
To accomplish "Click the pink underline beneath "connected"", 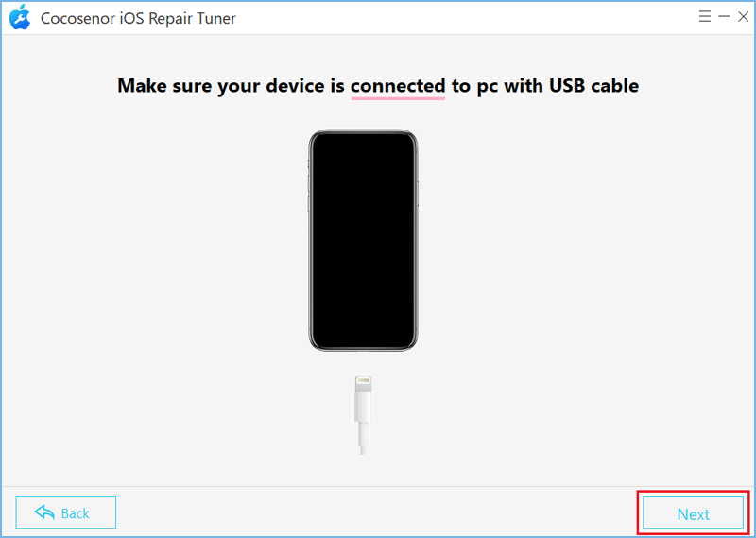I will click(x=398, y=98).
